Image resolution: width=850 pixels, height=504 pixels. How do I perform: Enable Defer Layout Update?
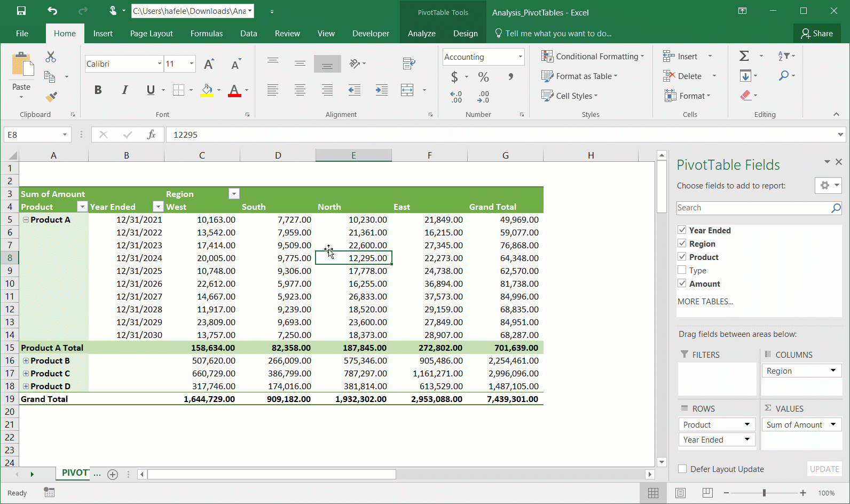click(x=682, y=469)
